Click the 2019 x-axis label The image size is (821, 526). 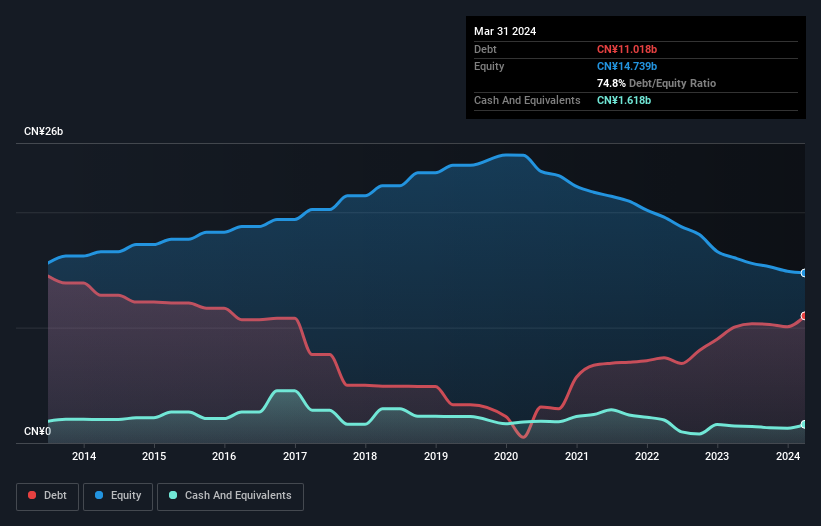click(x=436, y=456)
